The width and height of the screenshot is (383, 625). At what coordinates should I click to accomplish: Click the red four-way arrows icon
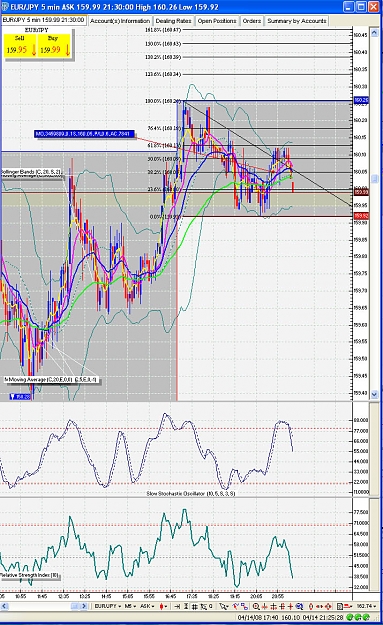click(x=328, y=606)
